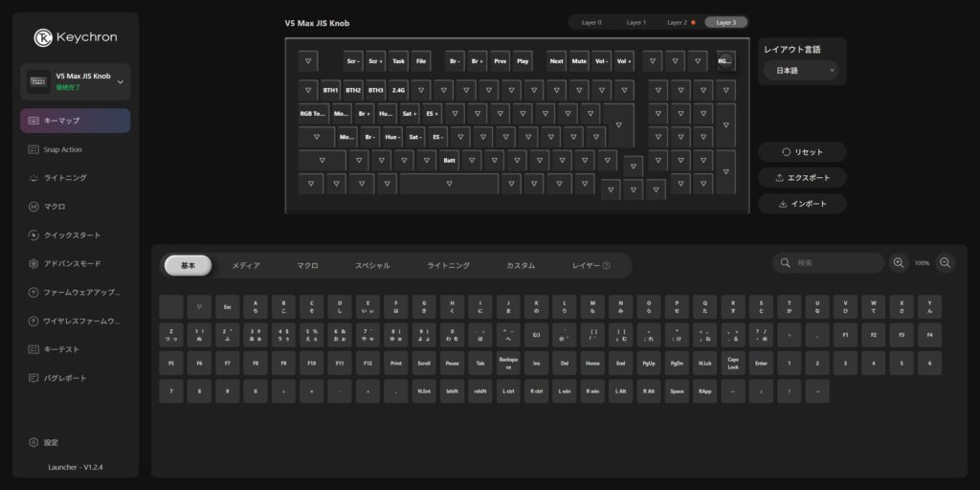Screen dimensions: 980x490
Task: Open クイックスタート in the sidebar
Action: click(x=72, y=235)
